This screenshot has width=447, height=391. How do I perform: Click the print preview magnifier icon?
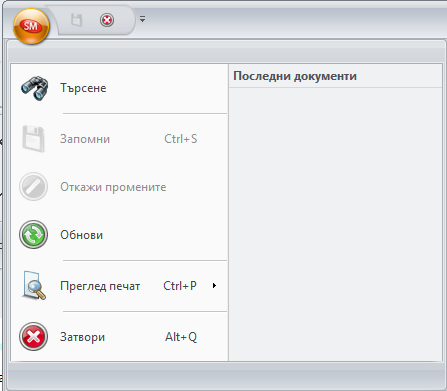(x=33, y=286)
